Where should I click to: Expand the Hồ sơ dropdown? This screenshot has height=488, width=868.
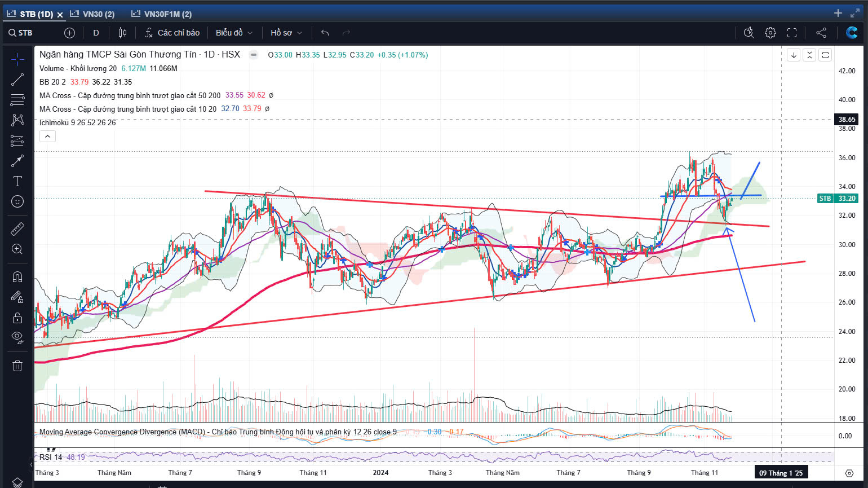[x=286, y=33]
